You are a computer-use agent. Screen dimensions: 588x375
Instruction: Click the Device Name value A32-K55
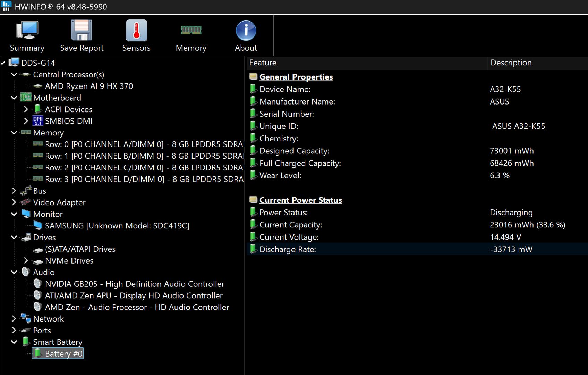(x=505, y=89)
